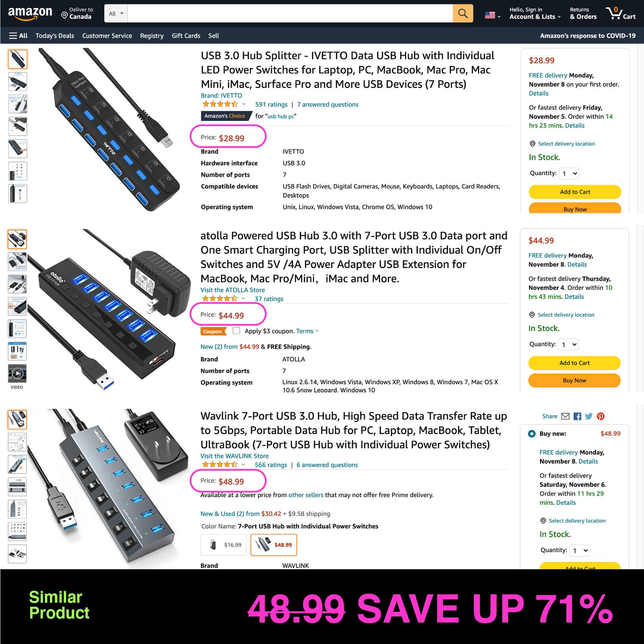The image size is (644, 644).
Task: Choose the $16.99 color option swatch
Action: pyautogui.click(x=224, y=545)
